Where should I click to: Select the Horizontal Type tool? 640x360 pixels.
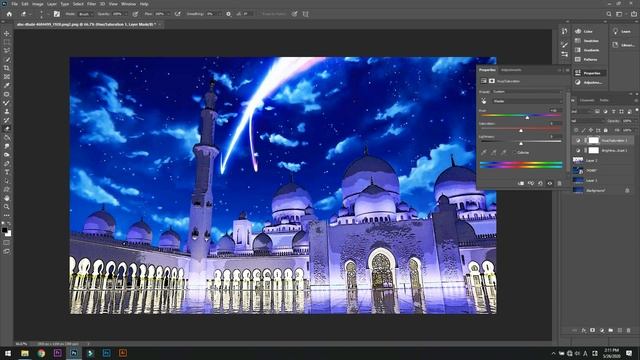point(7,172)
